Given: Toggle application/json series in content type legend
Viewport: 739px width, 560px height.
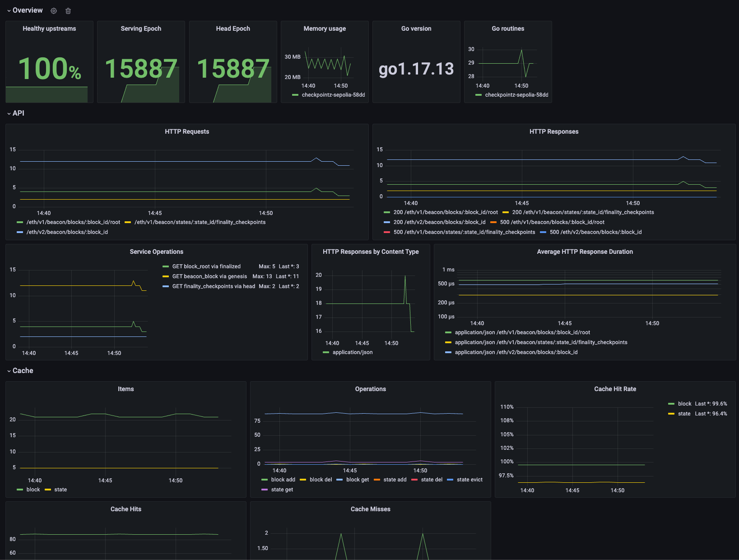Looking at the screenshot, I should coord(353,352).
